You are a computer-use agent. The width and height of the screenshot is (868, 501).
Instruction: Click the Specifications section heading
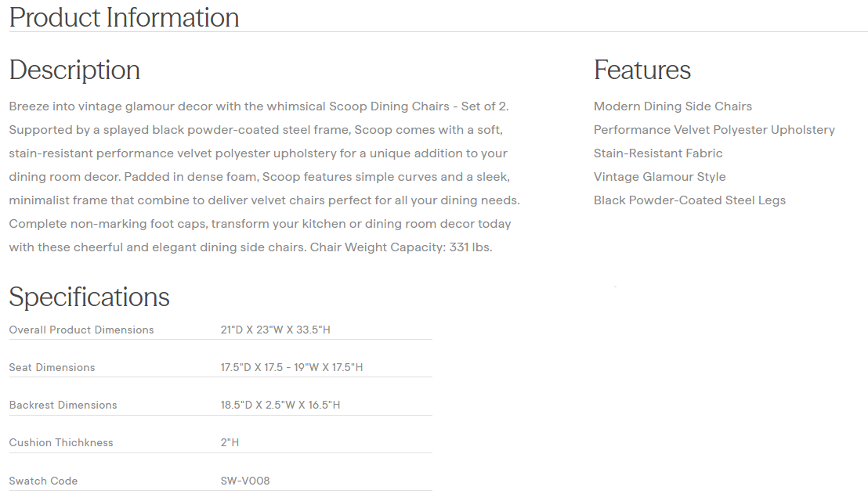click(89, 297)
